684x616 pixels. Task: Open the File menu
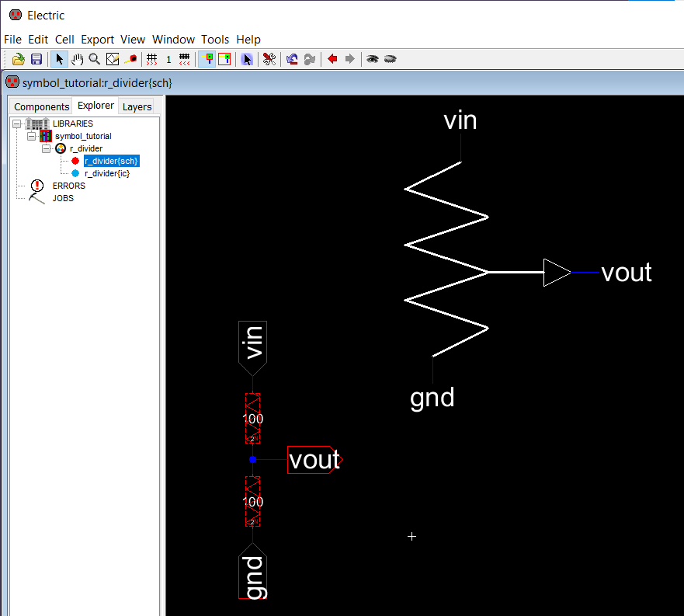[12, 40]
